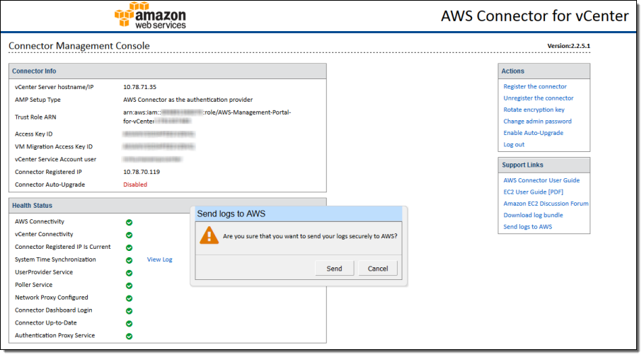This screenshot has height=357, width=644.
Task: Click Network Proxy Configured status check icon
Action: 129,298
